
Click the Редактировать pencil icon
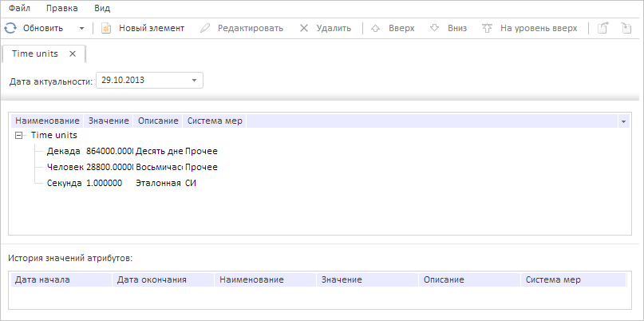205,28
